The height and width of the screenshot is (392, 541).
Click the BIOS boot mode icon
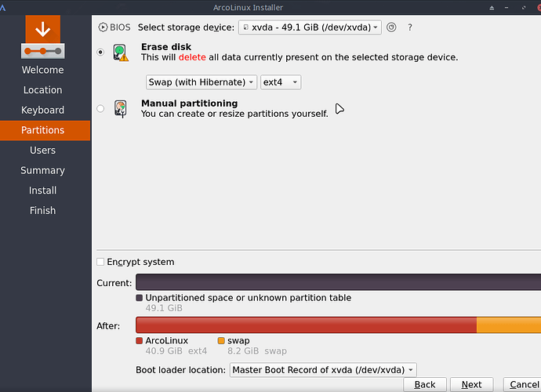[103, 27]
